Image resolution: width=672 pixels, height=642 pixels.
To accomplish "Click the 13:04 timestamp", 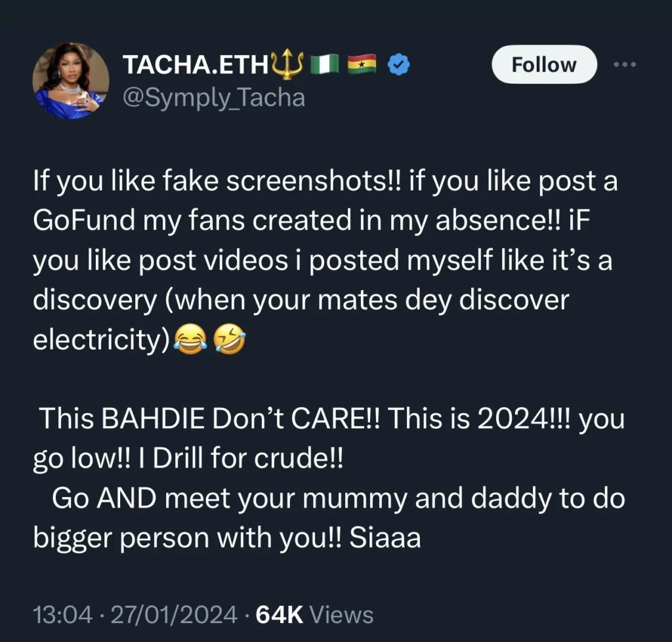I will (x=62, y=614).
